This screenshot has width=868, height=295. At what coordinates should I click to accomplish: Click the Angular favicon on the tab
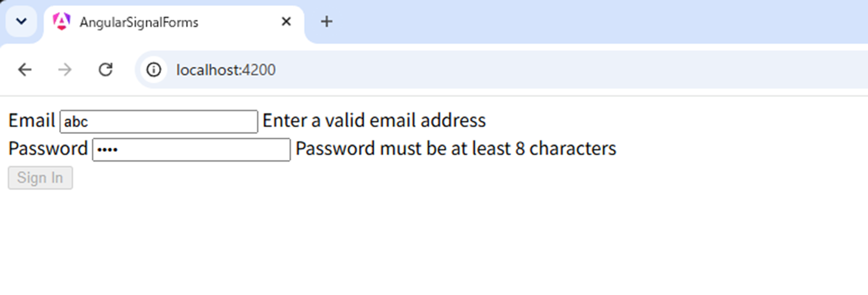pos(62,22)
